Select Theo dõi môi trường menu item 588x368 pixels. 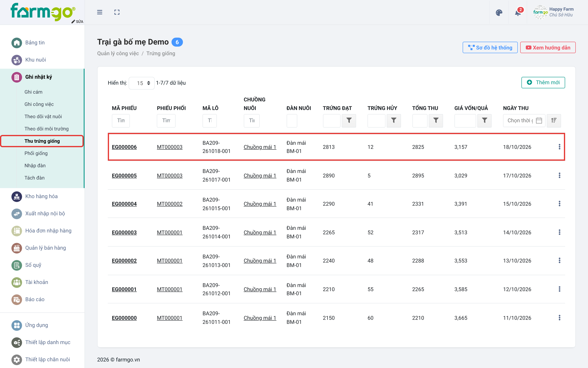46,129
